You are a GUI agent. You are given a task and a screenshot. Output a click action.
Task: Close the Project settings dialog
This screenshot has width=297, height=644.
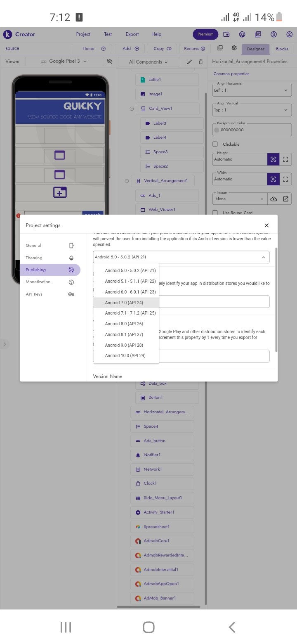[266, 225]
